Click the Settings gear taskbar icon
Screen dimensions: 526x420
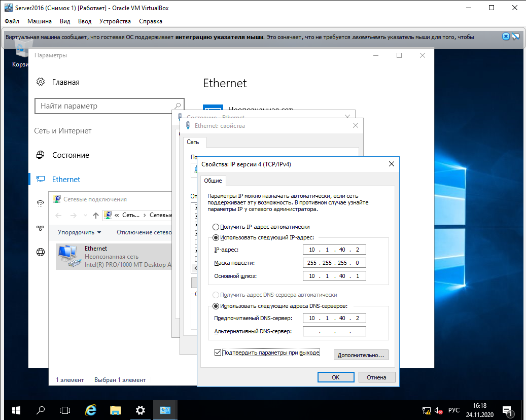[141, 410]
